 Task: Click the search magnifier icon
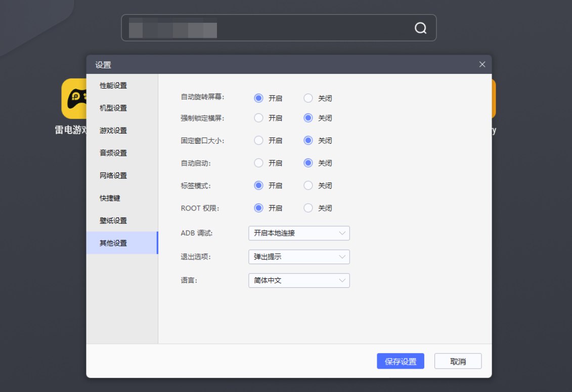point(420,28)
